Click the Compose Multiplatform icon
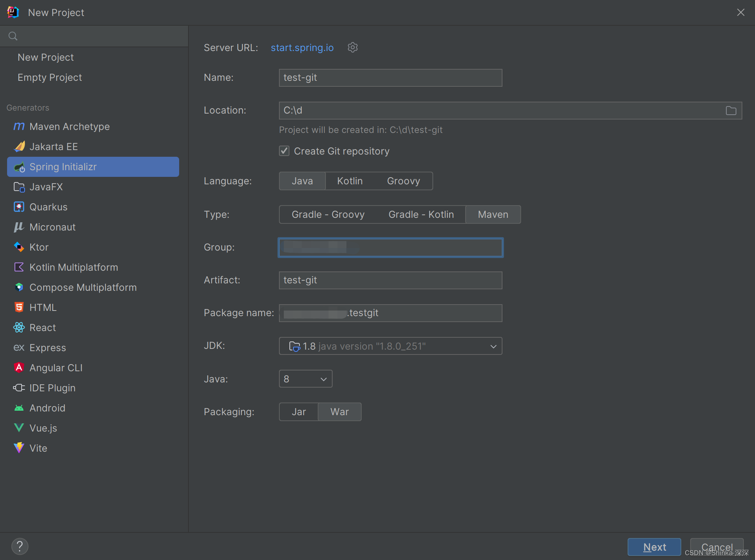Screen dimensions: 755x560 [19, 287]
